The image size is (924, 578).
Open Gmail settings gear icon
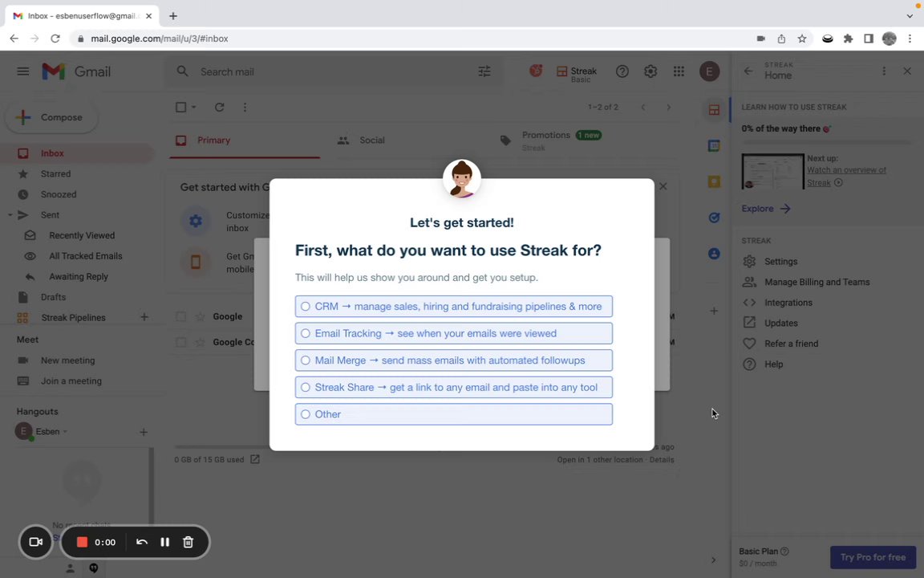point(650,71)
